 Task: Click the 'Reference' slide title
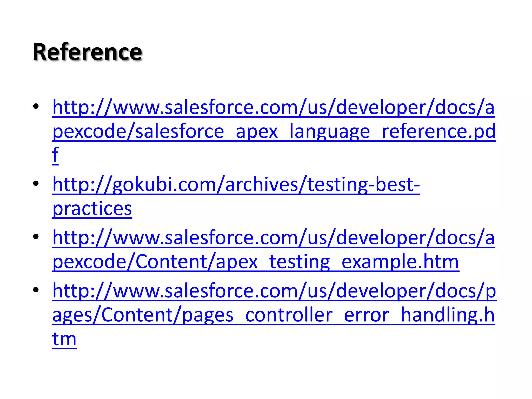pos(87,52)
